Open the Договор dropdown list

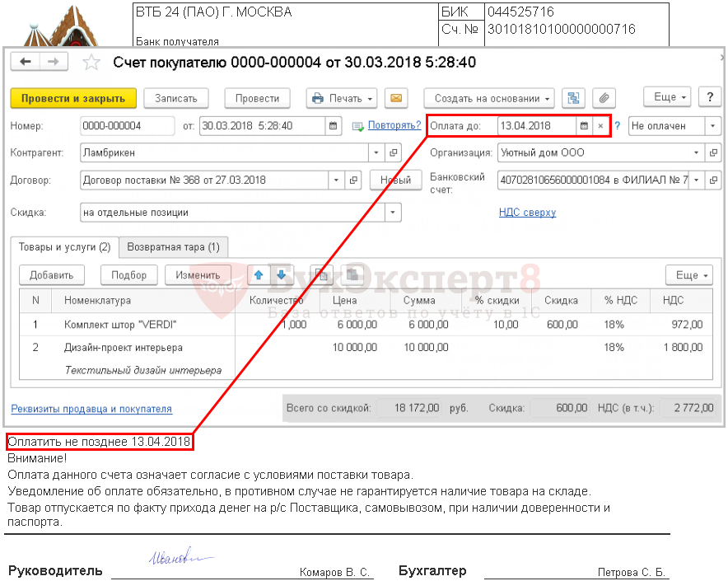coord(336,180)
